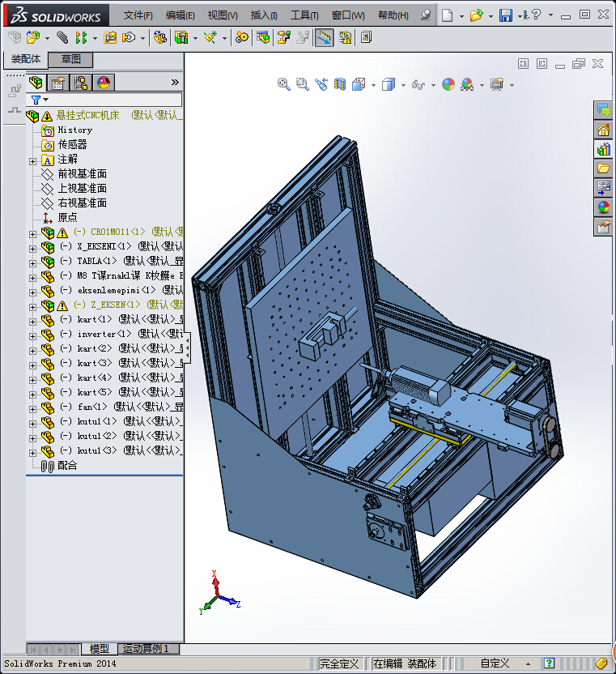
Task: Open the DisplayManager color tab
Action: tap(104, 82)
